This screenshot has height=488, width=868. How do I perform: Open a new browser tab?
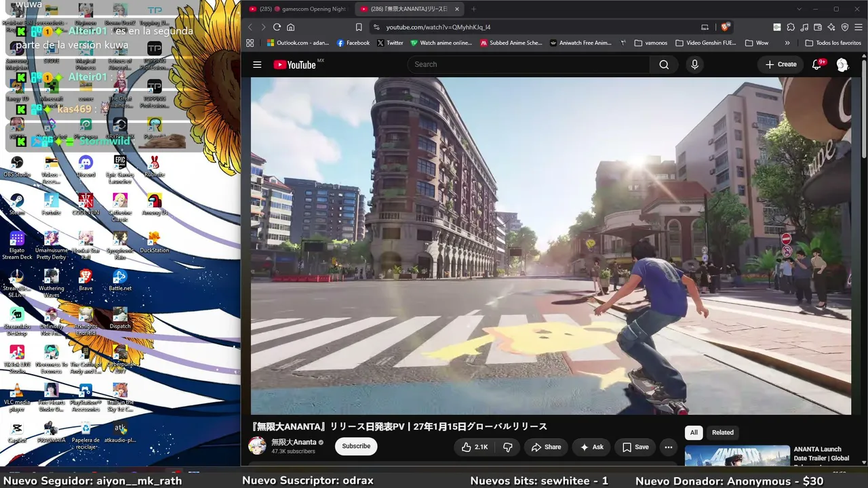[x=473, y=9]
